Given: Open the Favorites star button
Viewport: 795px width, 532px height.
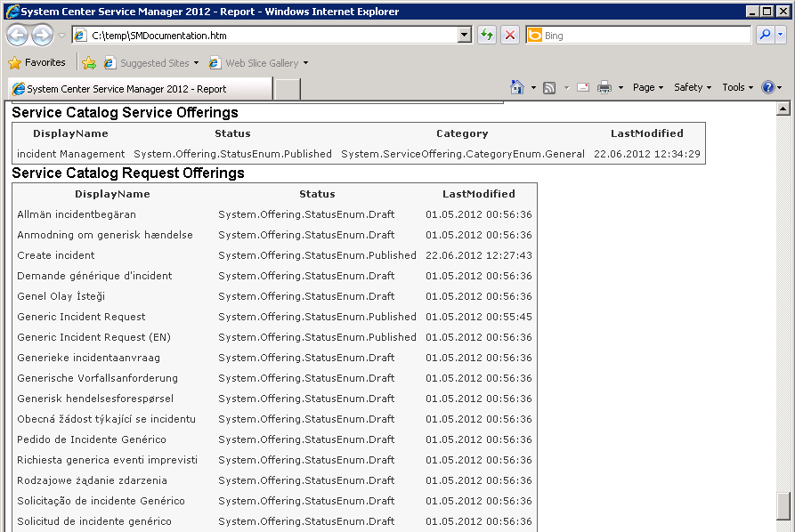Looking at the screenshot, I should point(37,63).
